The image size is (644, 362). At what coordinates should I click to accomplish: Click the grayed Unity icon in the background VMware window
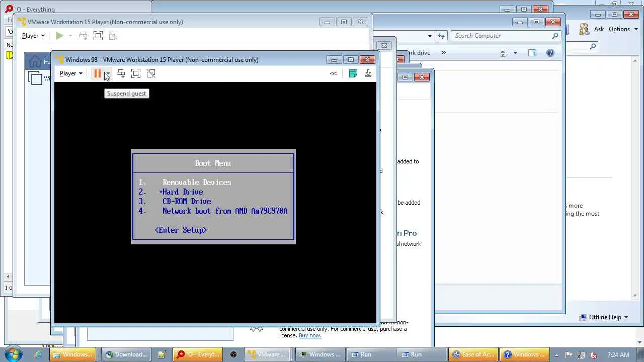(x=113, y=36)
